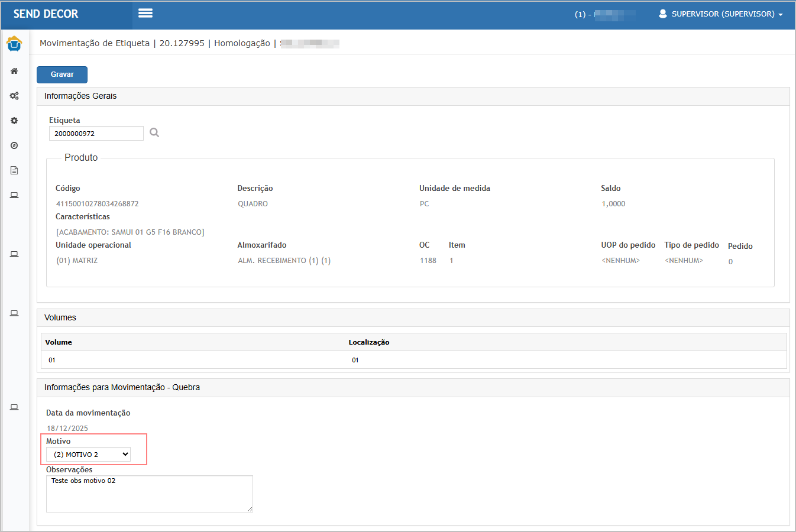This screenshot has height=532, width=796.
Task: Click the Send Decor logo icon in sidebar
Action: click(x=14, y=44)
